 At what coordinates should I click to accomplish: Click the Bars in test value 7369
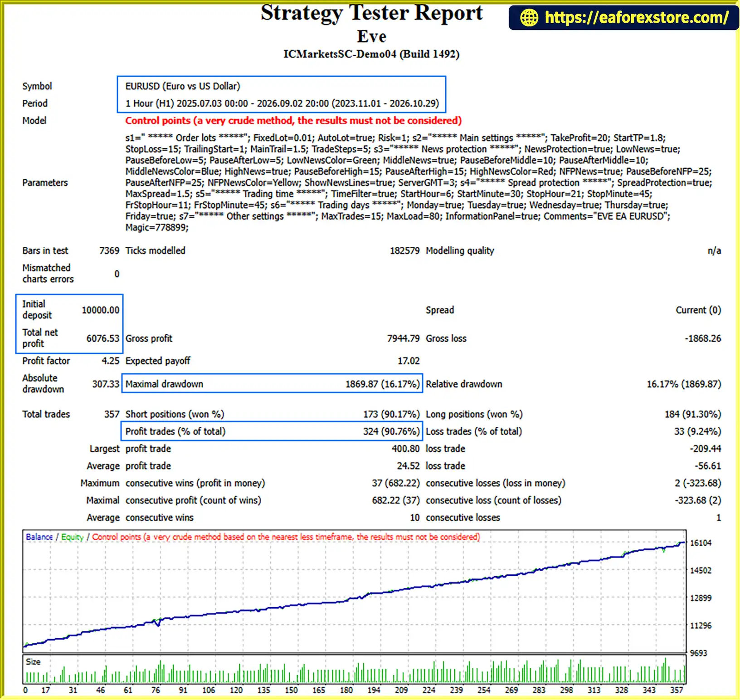pyautogui.click(x=109, y=251)
